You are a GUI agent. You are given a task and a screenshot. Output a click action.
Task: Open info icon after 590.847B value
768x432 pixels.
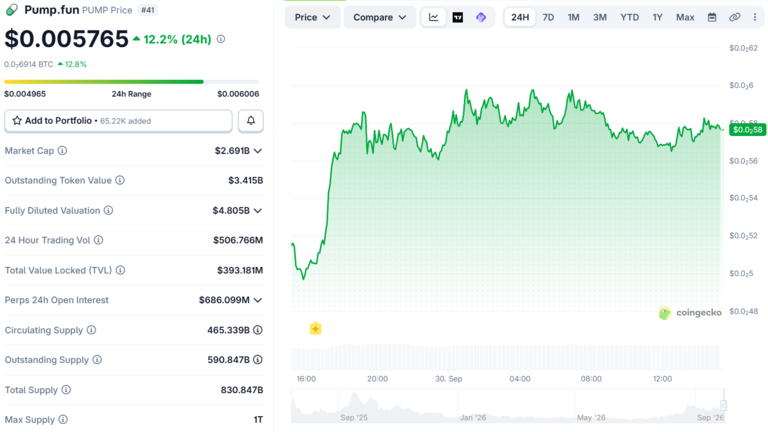(x=258, y=360)
